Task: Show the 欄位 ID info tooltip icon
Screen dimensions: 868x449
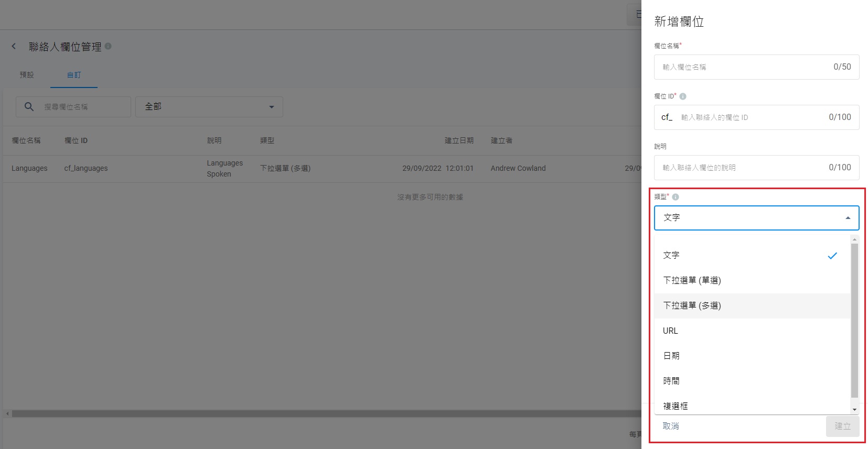Action: 683,96
